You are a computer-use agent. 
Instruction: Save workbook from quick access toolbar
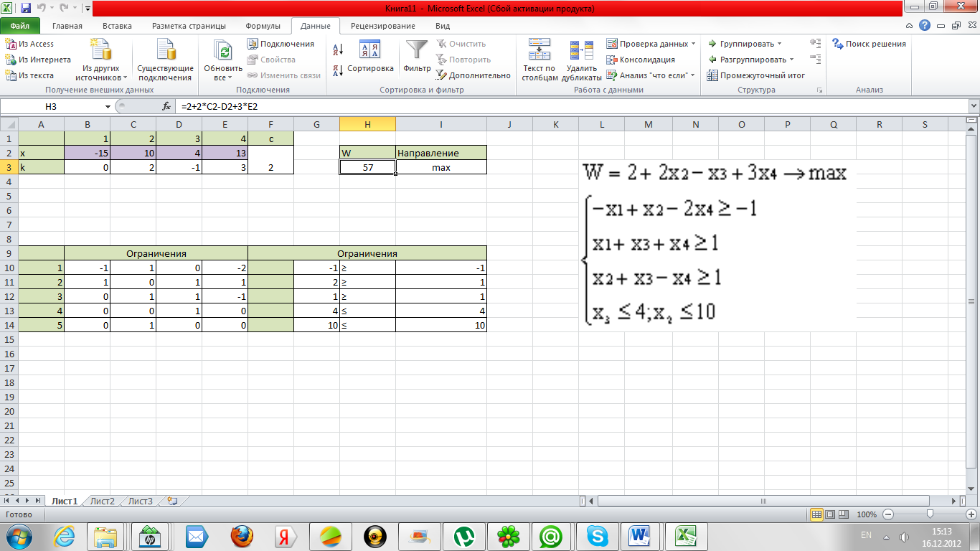coord(26,9)
